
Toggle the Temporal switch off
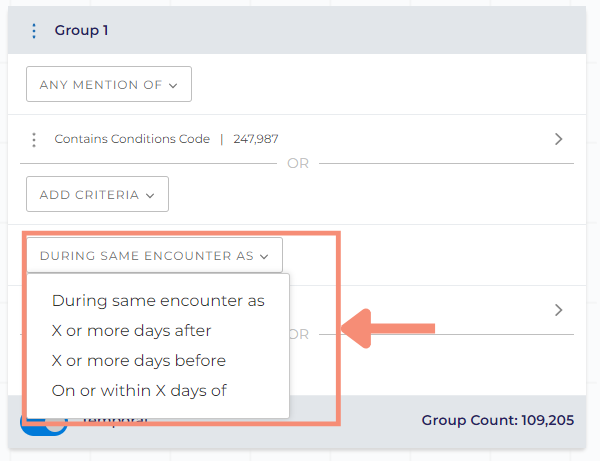coord(44,425)
